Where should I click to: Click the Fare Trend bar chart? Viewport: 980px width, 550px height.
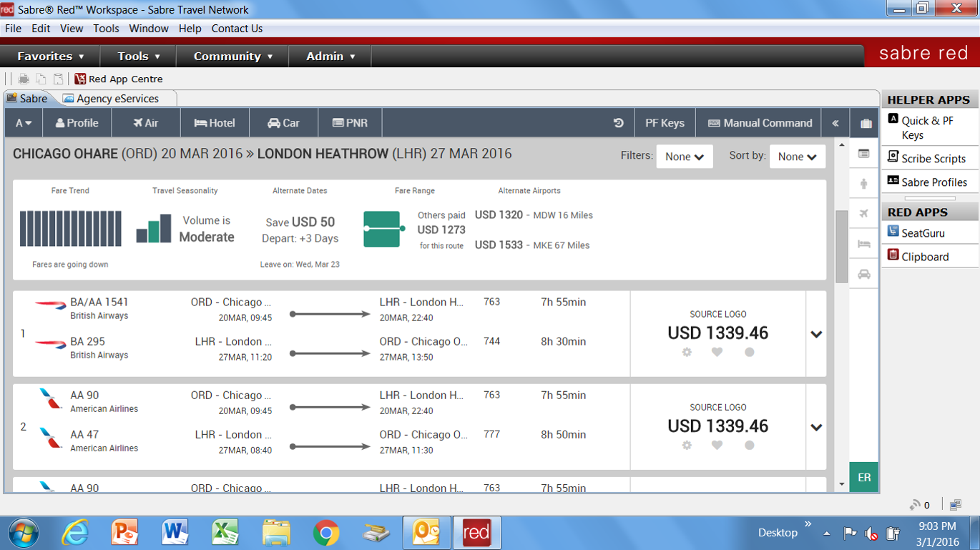tap(70, 228)
